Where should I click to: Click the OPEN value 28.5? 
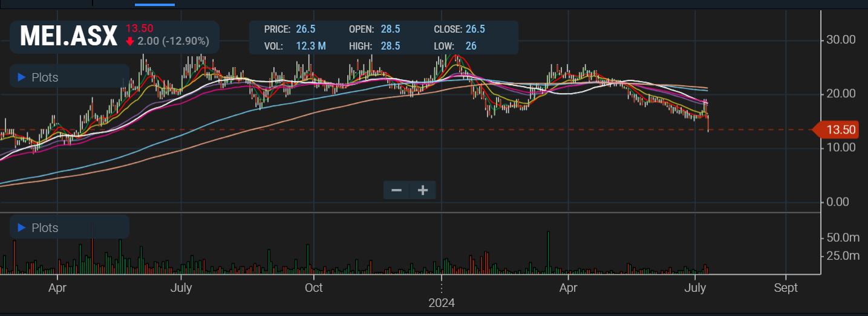coord(390,29)
